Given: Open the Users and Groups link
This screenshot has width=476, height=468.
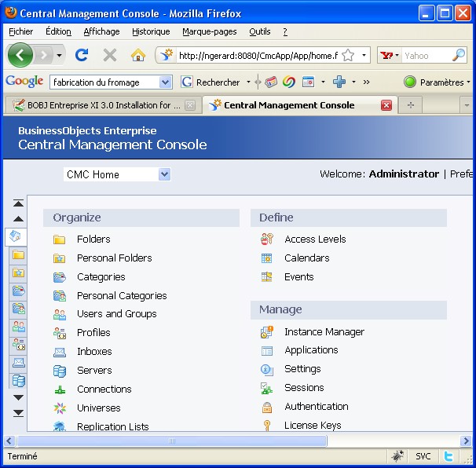Looking at the screenshot, I should click(x=117, y=314).
